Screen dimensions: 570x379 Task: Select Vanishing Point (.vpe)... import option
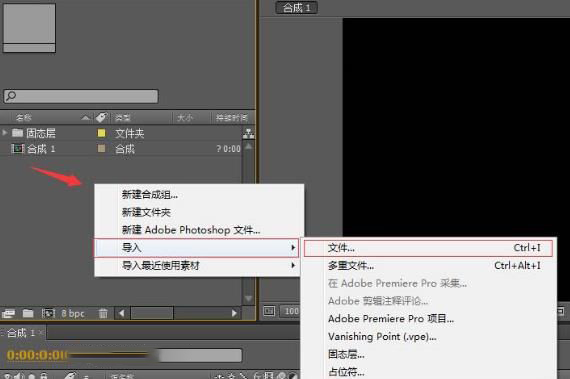coord(428,336)
